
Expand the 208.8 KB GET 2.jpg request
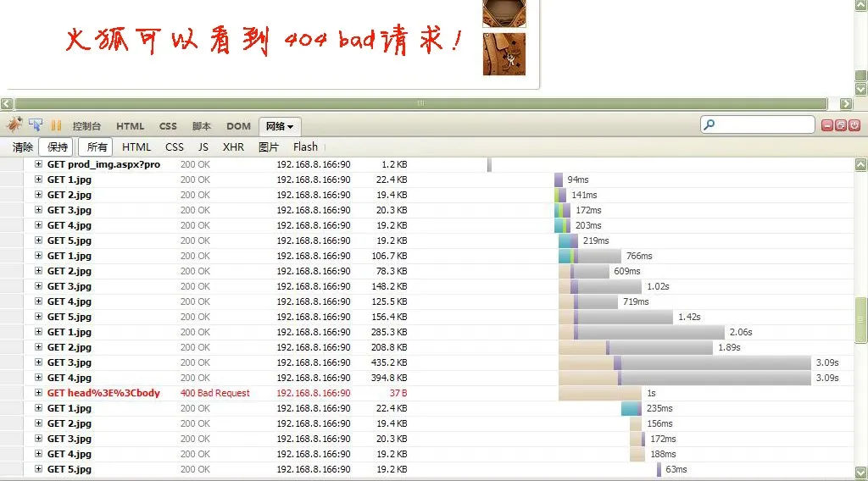[x=38, y=346]
